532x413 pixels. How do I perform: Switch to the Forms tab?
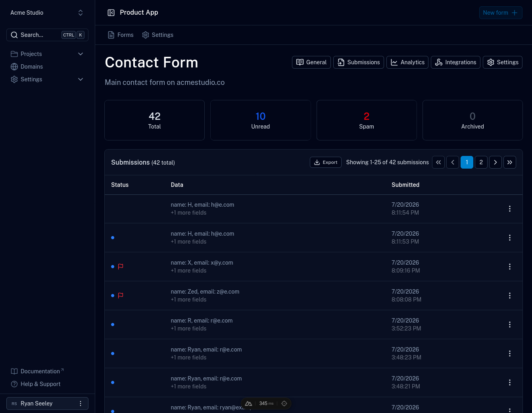pos(121,35)
